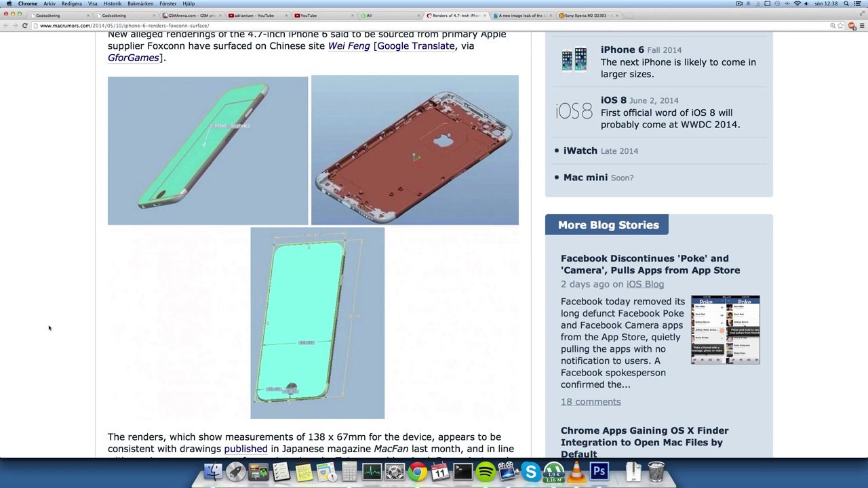Open the iOS 8 roundup link
The image size is (868, 488).
[x=614, y=100]
